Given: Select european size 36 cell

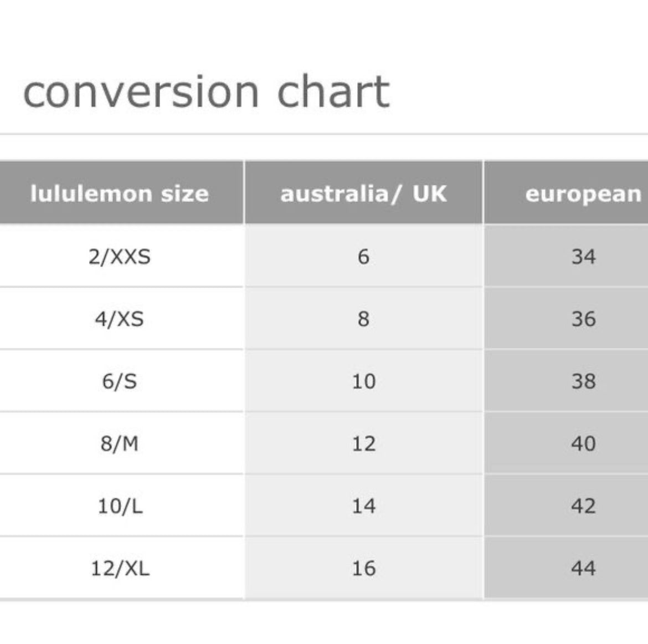Looking at the screenshot, I should (566, 319).
